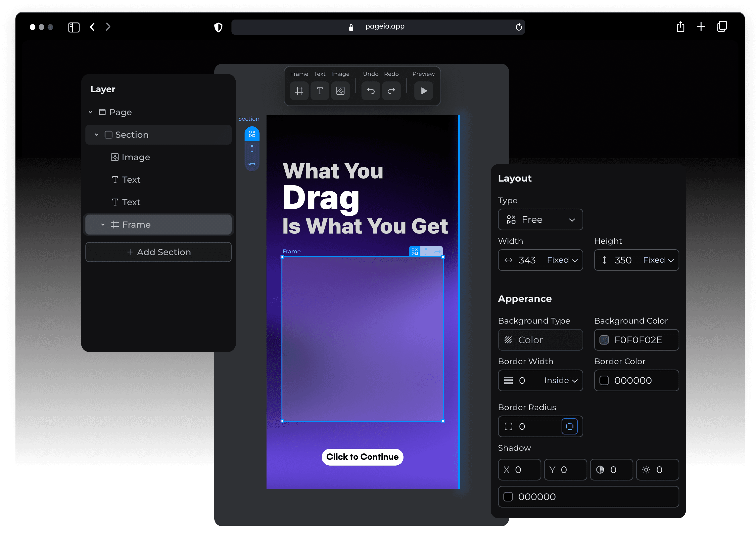Show the tab overview
Image resolution: width=756 pixels, height=547 pixels.
[x=722, y=26]
